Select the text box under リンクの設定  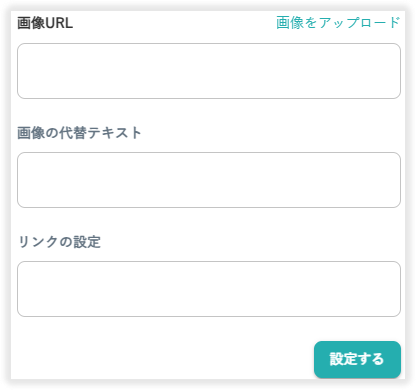pos(209,289)
